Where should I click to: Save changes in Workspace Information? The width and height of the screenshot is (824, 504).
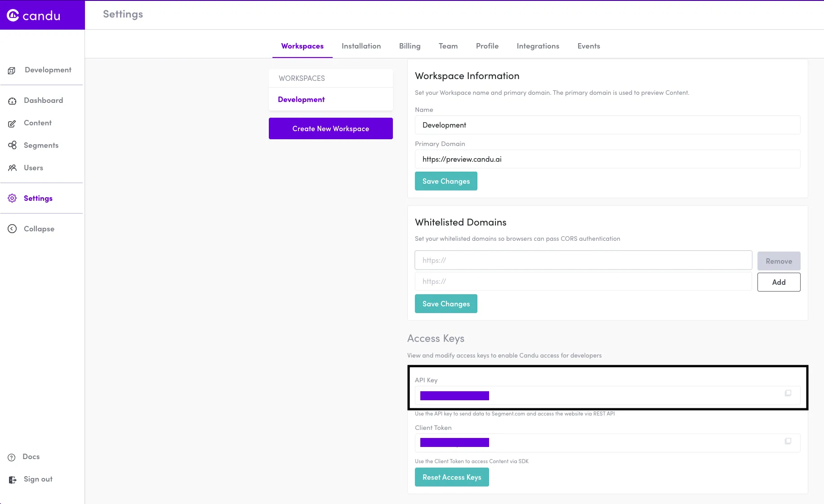coord(446,181)
